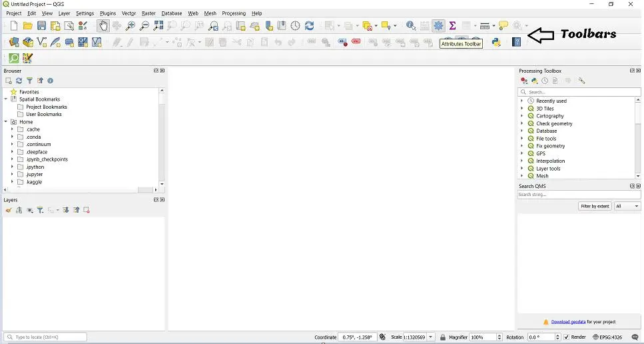
Task: Expand the Cartography group in Processing Toolbox
Action: pos(521,116)
